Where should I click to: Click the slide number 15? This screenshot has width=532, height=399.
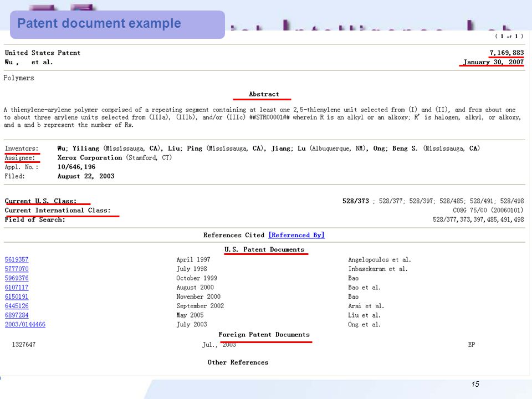click(475, 384)
